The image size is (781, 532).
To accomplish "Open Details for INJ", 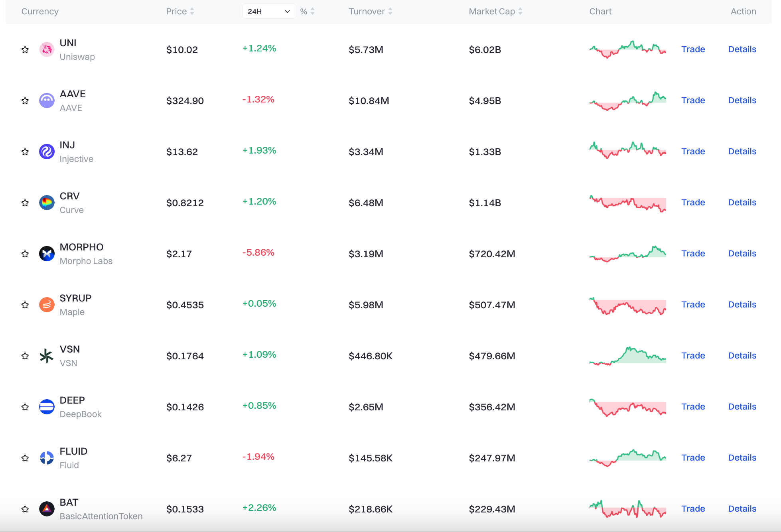I will click(x=742, y=152).
